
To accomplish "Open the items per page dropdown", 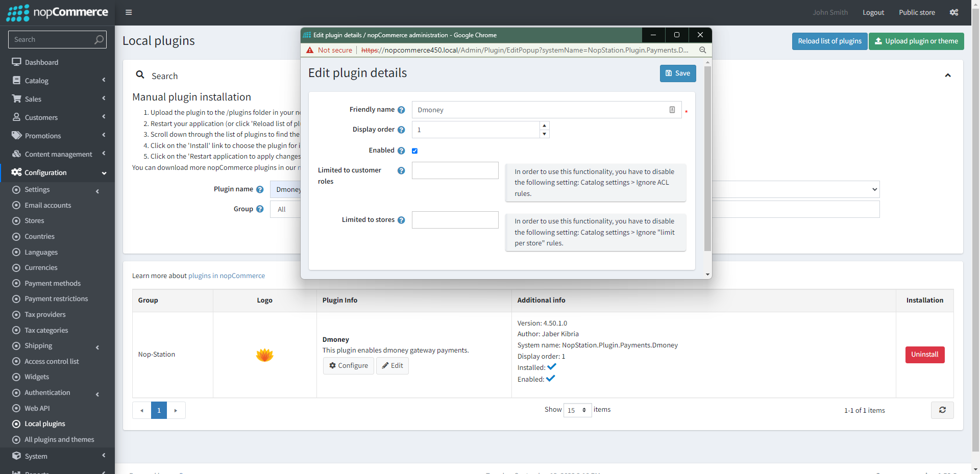I will 577,410.
